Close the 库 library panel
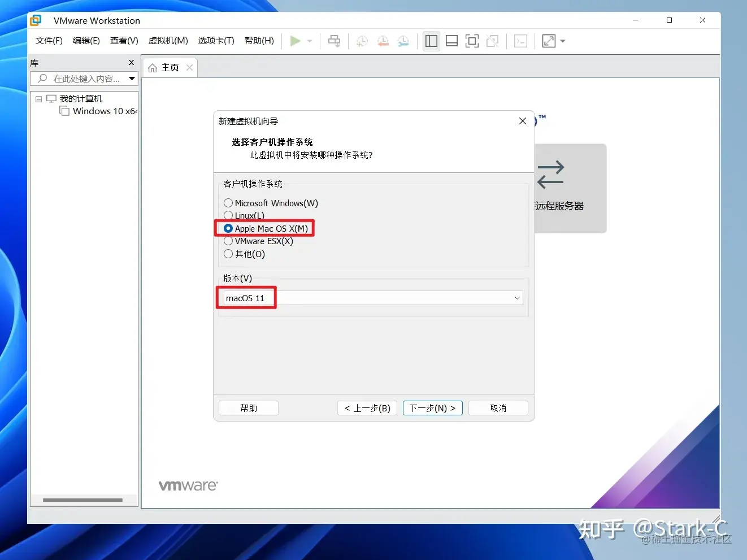This screenshot has height=560, width=747. point(132,63)
